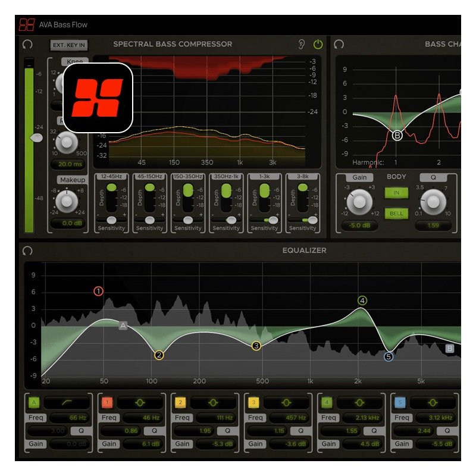
Task: Click the Makeup gain knob
Action: [x=67, y=201]
